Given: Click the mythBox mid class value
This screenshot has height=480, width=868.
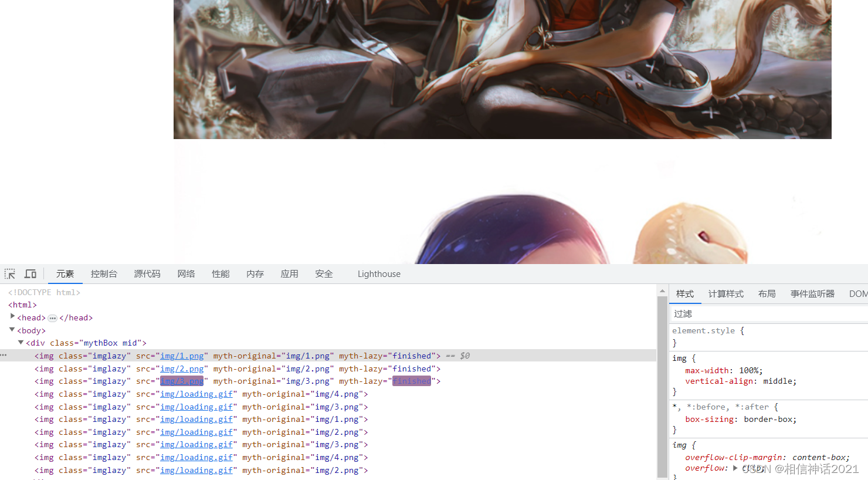Looking at the screenshot, I should 111,343.
